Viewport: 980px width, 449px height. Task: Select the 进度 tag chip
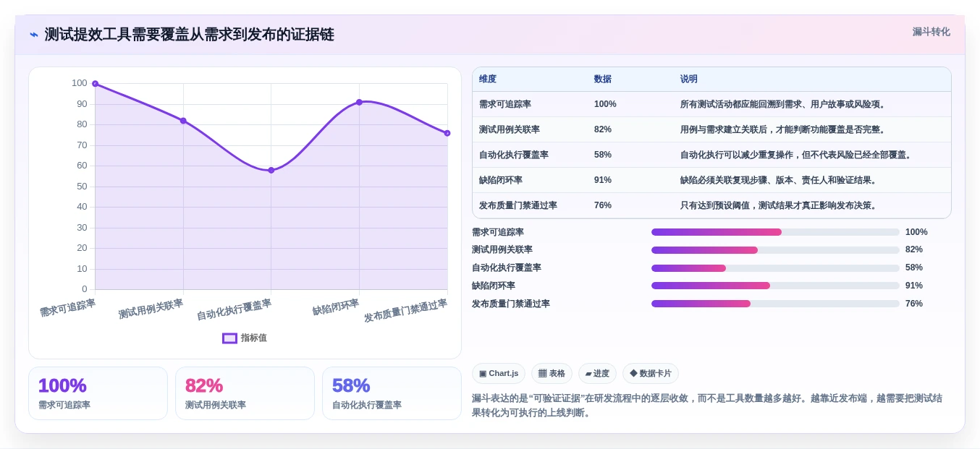click(x=597, y=373)
